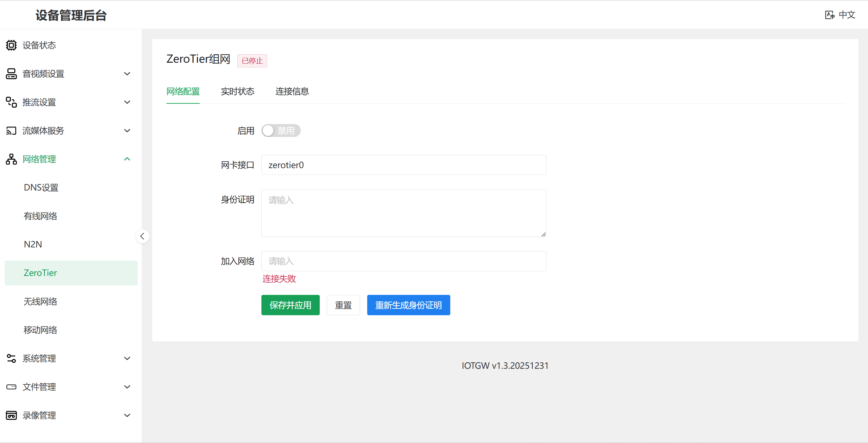Screen dimensions: 868x443
Task: Click the streaming media cast icon
Action: pyautogui.click(x=11, y=130)
